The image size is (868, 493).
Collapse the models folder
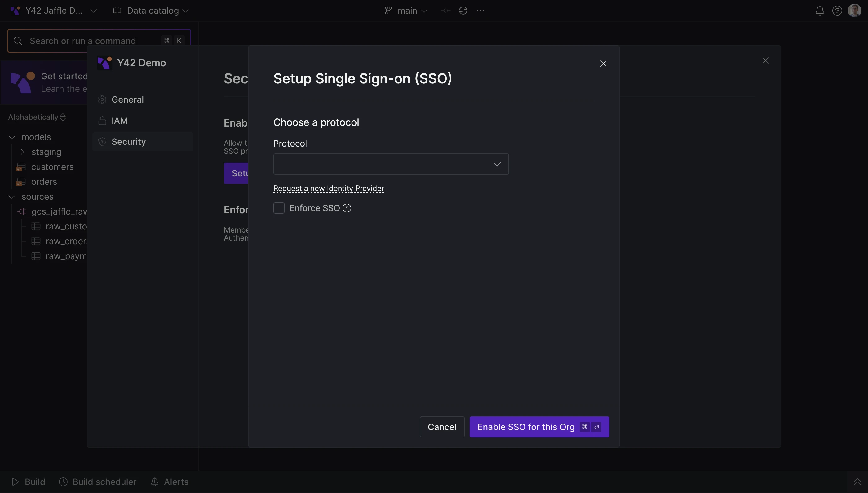point(12,137)
